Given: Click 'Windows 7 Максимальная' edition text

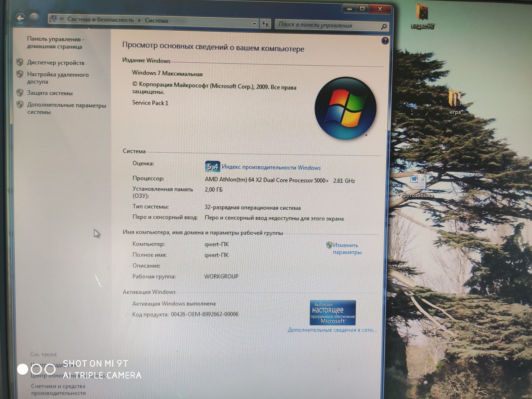Looking at the screenshot, I should coord(167,73).
